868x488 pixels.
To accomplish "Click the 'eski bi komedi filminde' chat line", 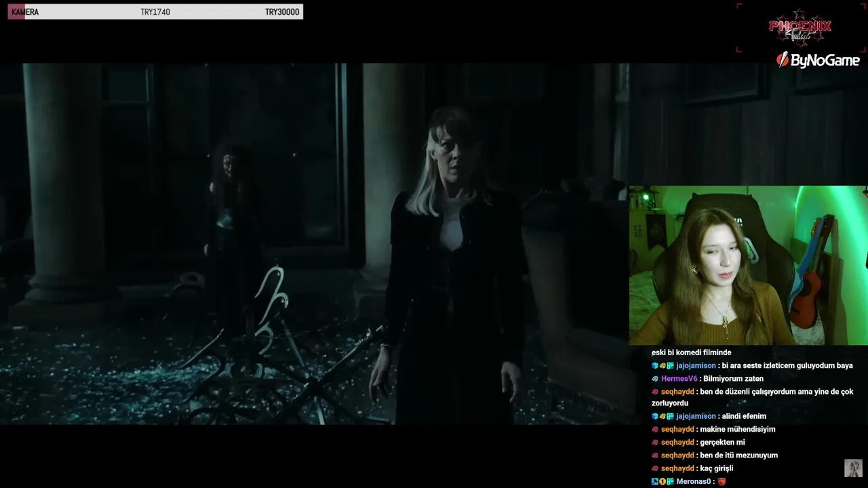I will tap(691, 352).
